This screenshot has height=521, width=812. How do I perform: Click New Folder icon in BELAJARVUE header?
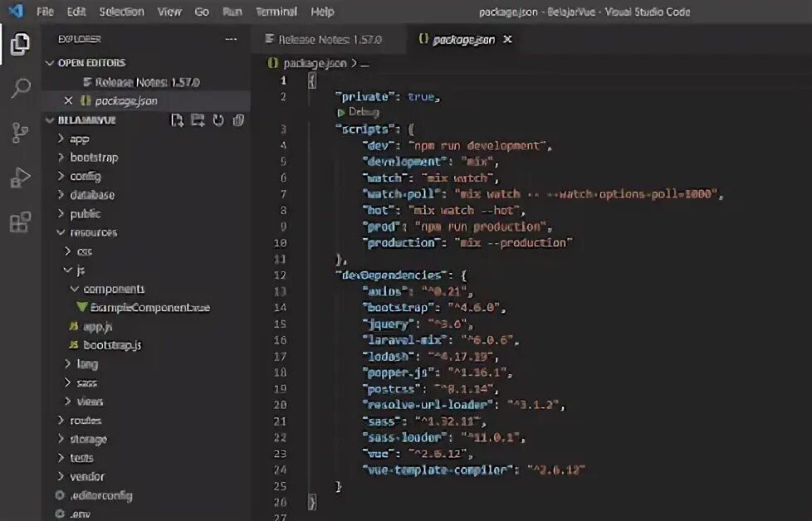click(198, 120)
